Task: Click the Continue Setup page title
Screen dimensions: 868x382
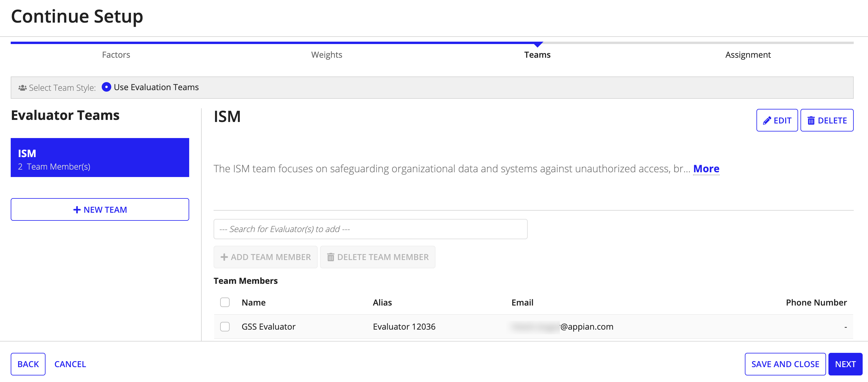Action: click(77, 16)
